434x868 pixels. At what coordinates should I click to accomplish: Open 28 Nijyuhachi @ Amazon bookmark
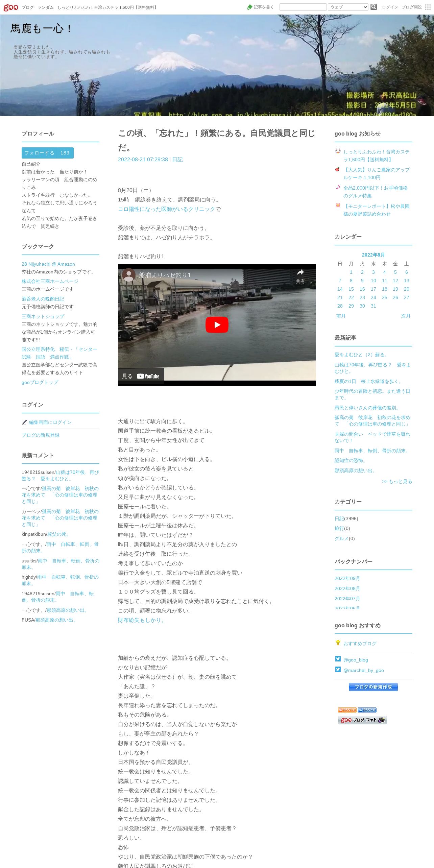point(48,264)
